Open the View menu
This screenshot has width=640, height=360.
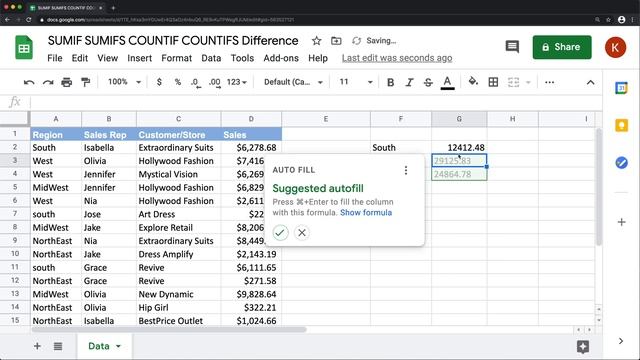107,58
